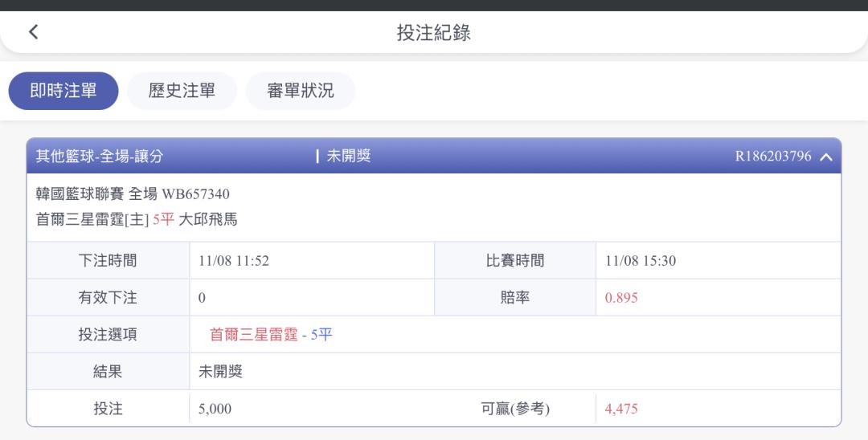Click the 韓國籃球聯賽 全場 WB657340 line
Image resolution: width=868 pixels, height=440 pixels.
(133, 195)
